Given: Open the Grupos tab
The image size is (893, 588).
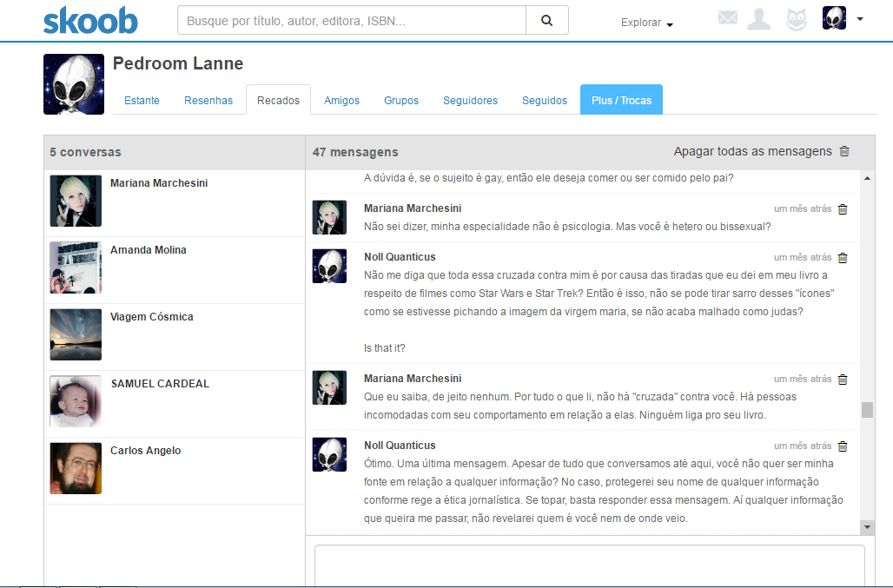Looking at the screenshot, I should (401, 100).
